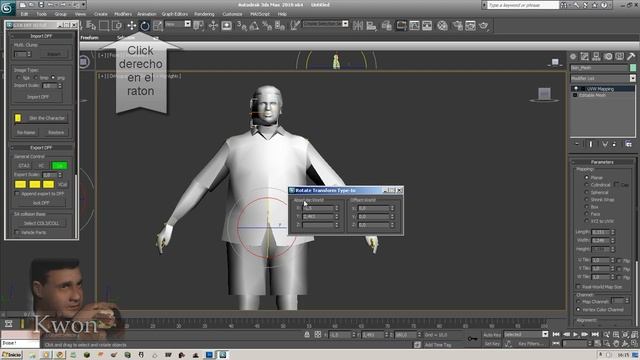The width and height of the screenshot is (640, 360).
Task: Click the Select and Scale tool
Action: coord(158,26)
